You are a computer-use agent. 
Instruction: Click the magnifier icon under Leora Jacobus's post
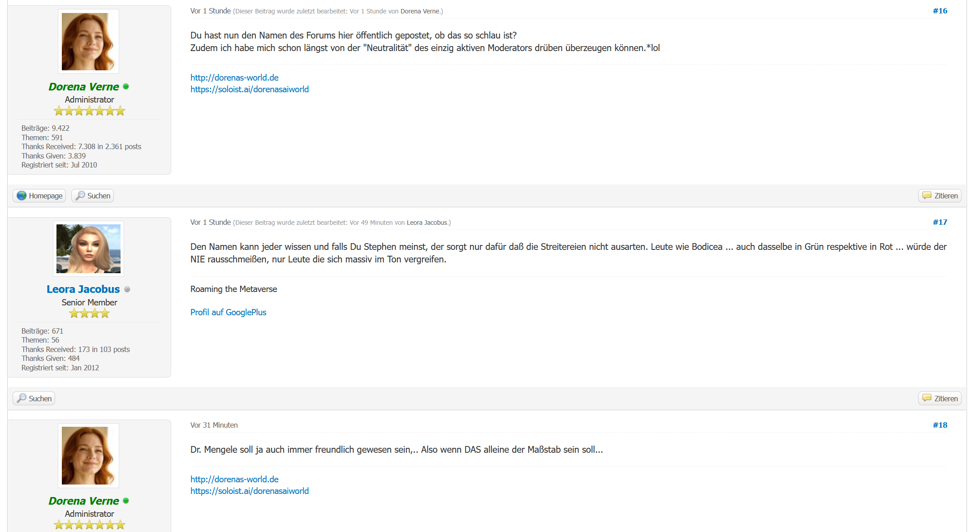tap(22, 398)
